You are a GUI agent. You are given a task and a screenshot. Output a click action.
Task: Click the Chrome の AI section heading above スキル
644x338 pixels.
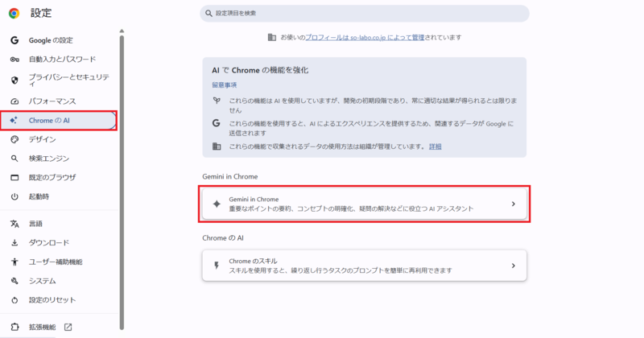click(223, 238)
